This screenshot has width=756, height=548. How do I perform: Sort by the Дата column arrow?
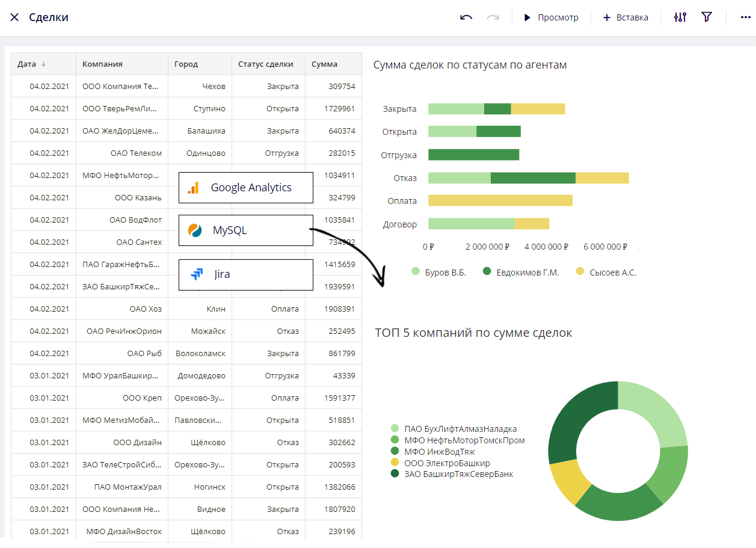coord(43,64)
